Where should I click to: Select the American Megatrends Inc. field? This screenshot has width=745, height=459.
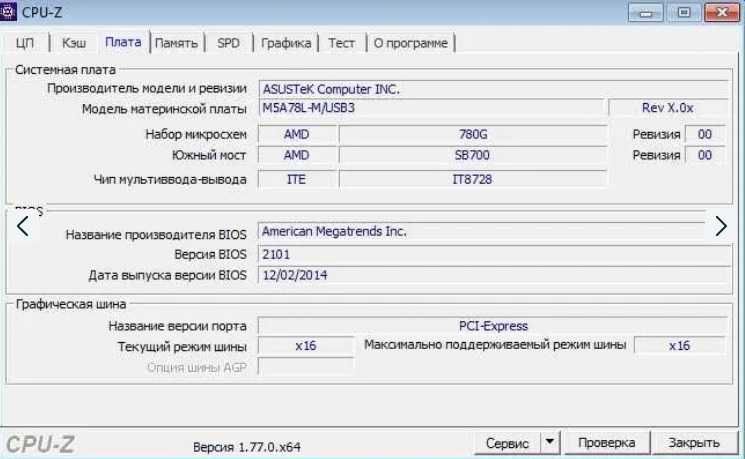(481, 231)
